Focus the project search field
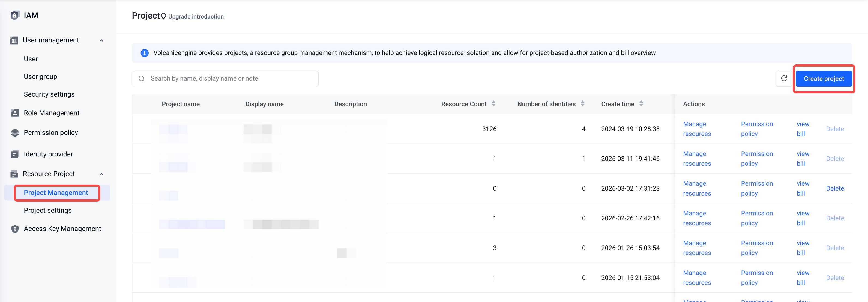The image size is (868, 302). point(225,78)
